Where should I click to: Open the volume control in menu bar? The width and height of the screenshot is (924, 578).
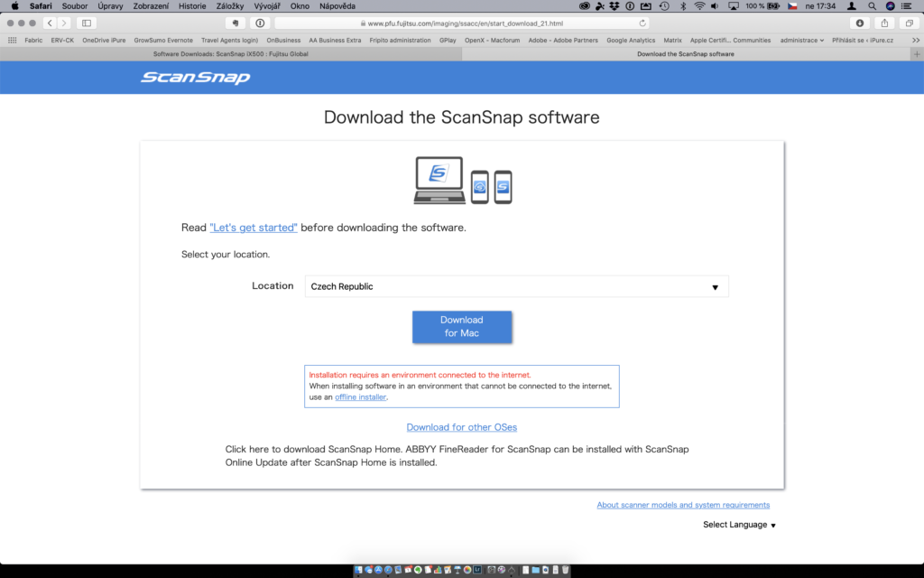pyautogui.click(x=715, y=6)
